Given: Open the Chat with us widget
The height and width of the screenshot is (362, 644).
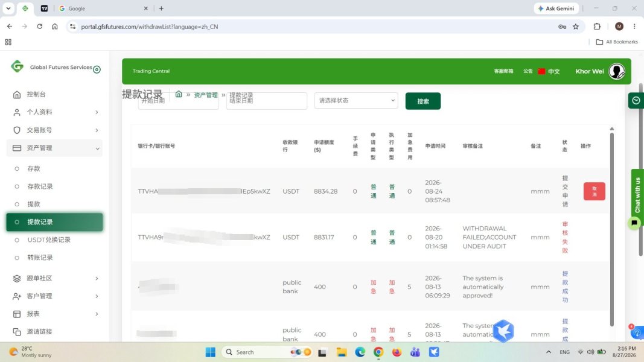Looking at the screenshot, I should (x=637, y=194).
